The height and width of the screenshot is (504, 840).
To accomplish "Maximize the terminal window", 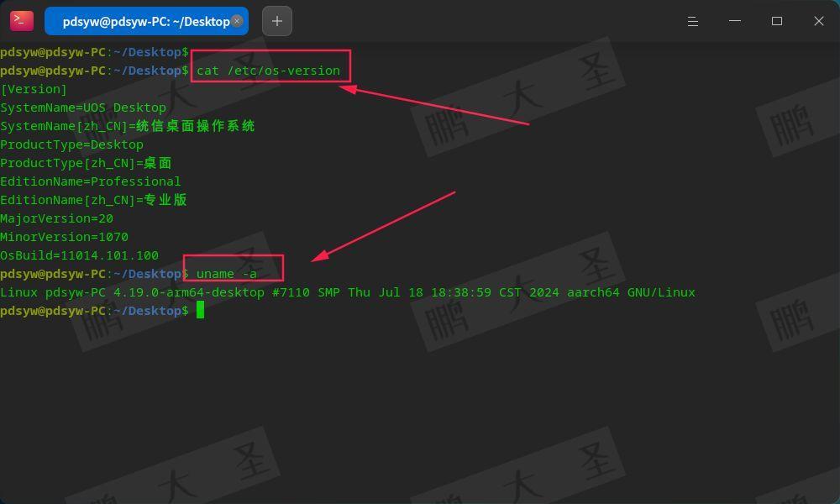I will coord(777,21).
